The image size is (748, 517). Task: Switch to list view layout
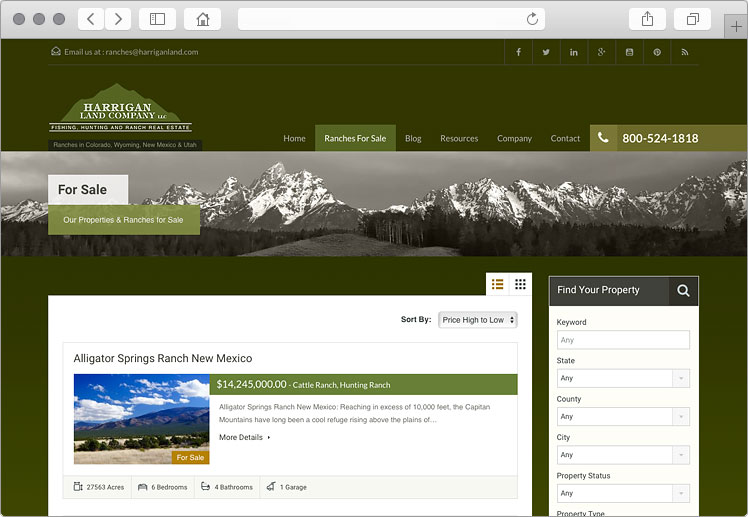pos(498,284)
